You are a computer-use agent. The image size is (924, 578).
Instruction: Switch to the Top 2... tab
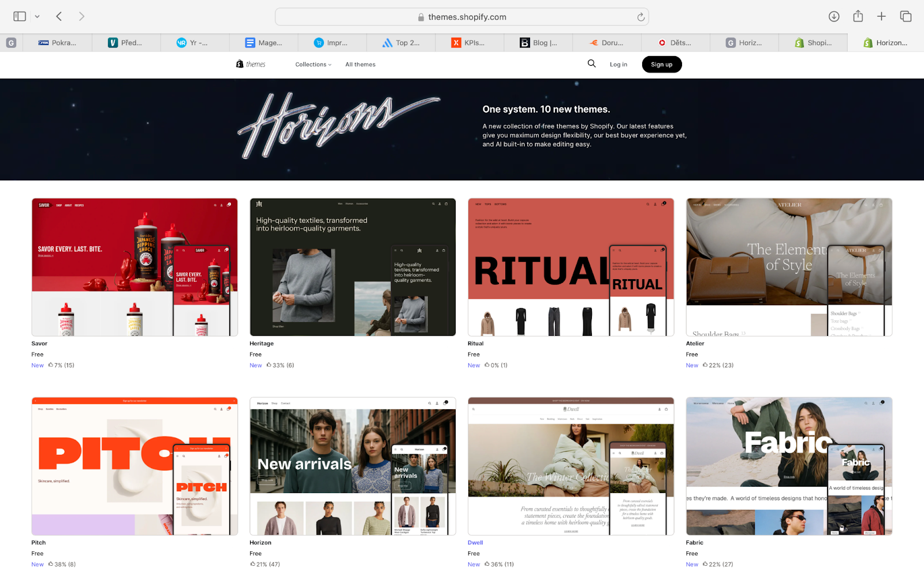click(x=401, y=43)
